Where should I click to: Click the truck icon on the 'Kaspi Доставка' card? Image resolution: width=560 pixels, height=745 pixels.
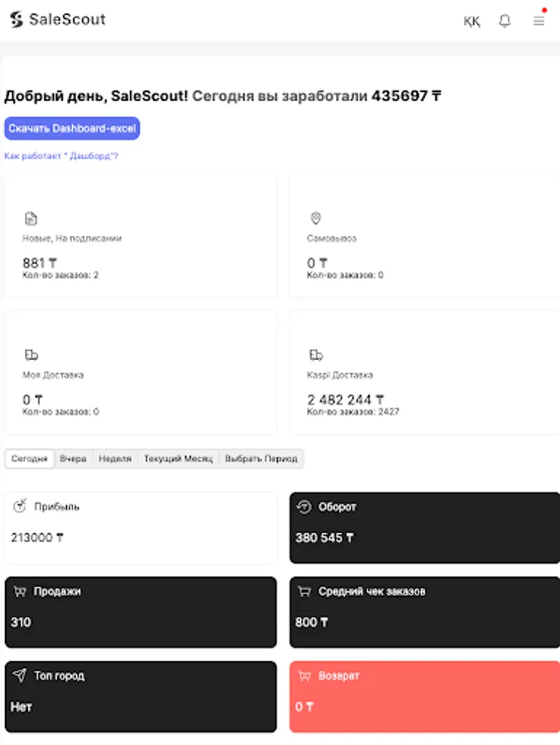314,354
